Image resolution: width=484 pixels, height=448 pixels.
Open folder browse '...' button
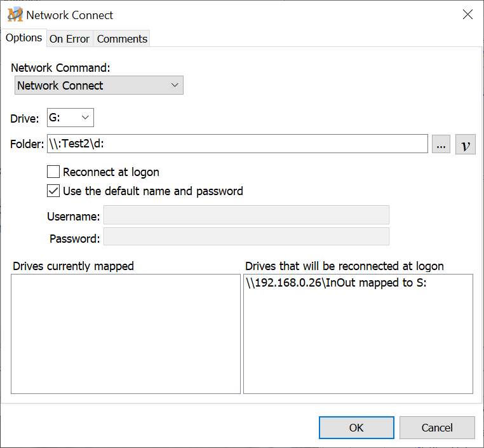coord(441,145)
